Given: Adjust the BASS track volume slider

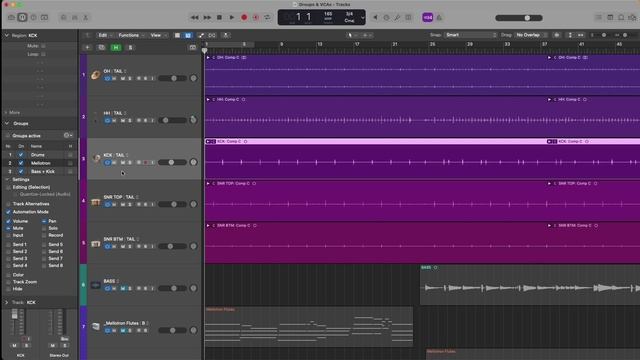Looking at the screenshot, I should (x=172, y=289).
